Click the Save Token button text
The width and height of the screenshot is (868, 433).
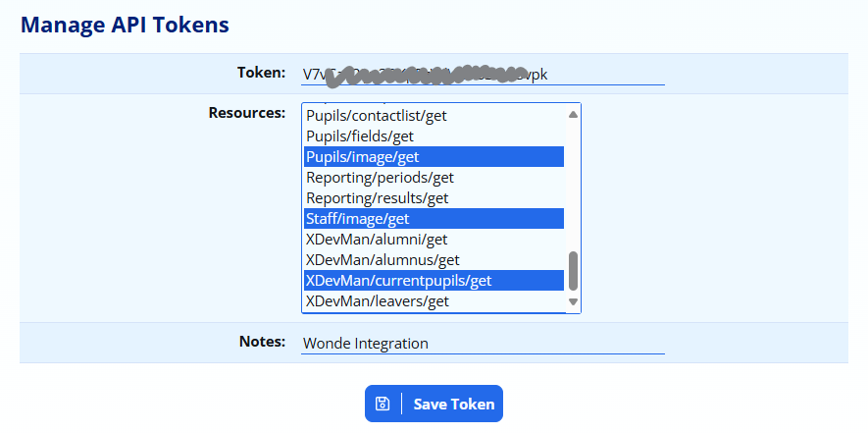pos(453,404)
